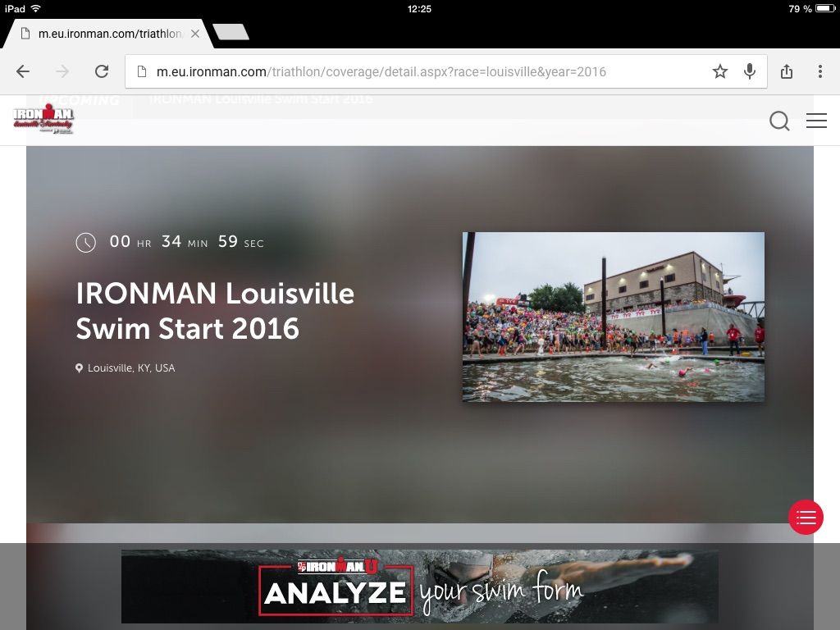The width and height of the screenshot is (840, 630).
Task: Open the Analyze your swim form banner ad
Action: pos(419,586)
